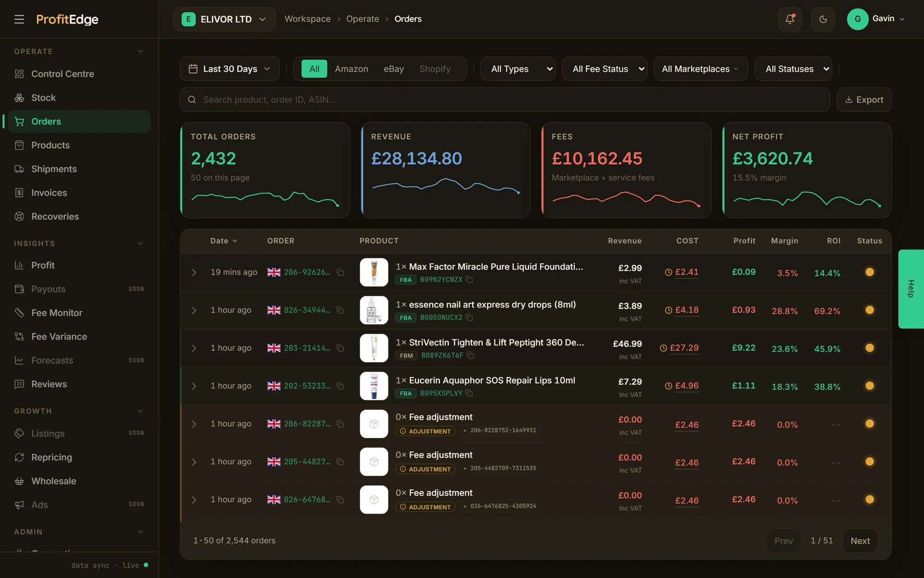Open the All Fee Status dropdown

pyautogui.click(x=605, y=69)
